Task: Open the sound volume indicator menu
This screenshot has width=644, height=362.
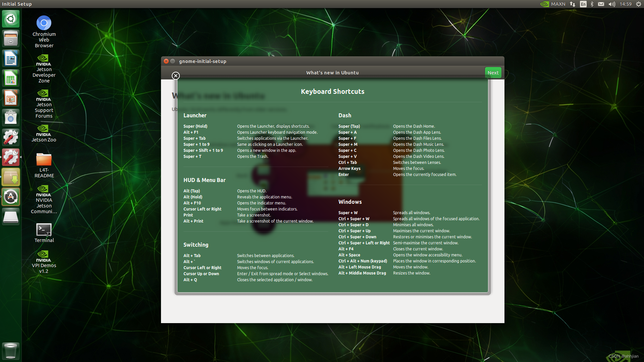Action: [612, 4]
